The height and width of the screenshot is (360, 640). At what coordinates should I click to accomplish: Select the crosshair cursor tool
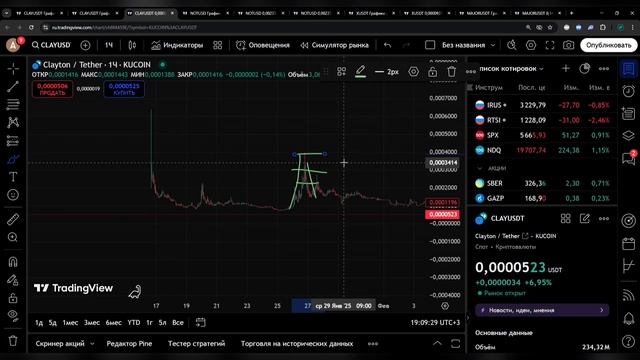[13, 69]
